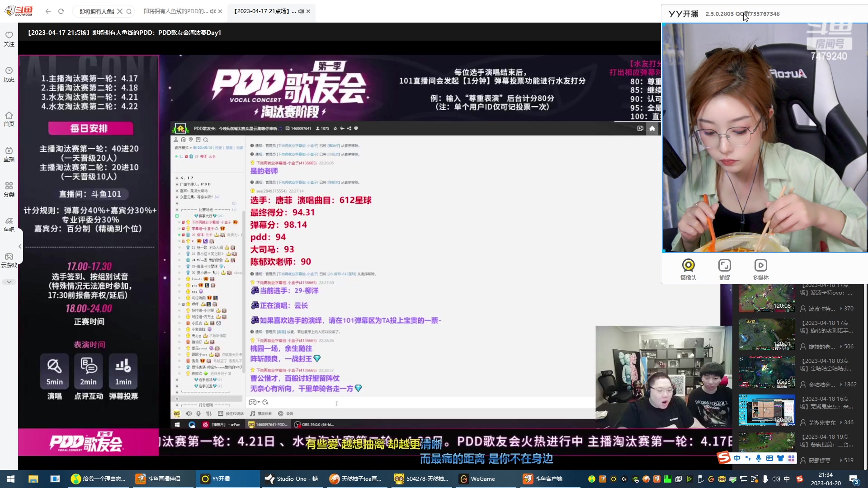Open Sogou IME soft keyboard

tap(769, 458)
